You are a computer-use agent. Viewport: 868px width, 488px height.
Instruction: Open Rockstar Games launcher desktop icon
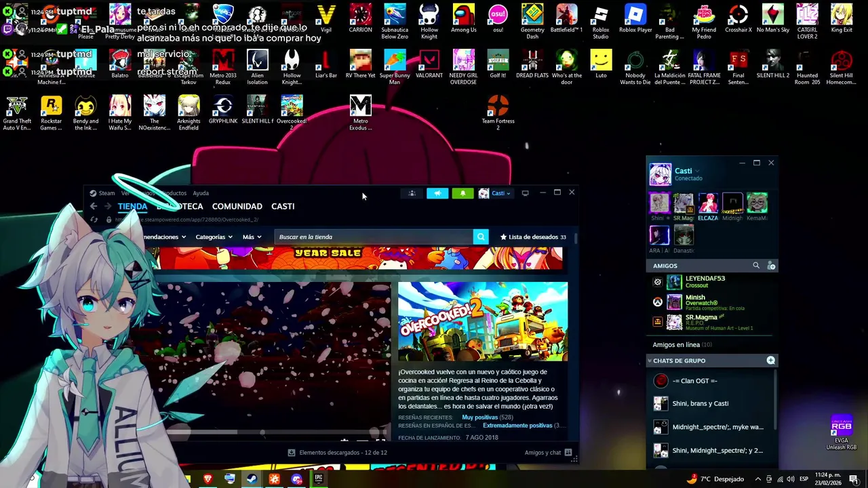51,113
